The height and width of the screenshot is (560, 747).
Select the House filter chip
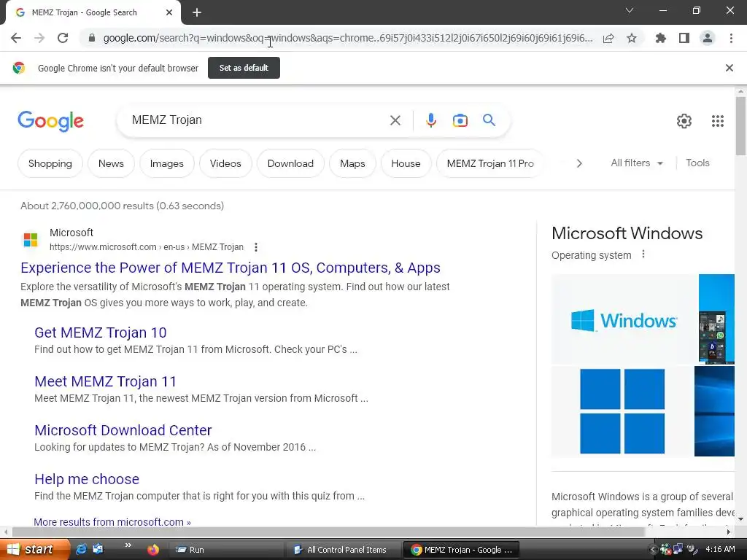[x=406, y=163]
